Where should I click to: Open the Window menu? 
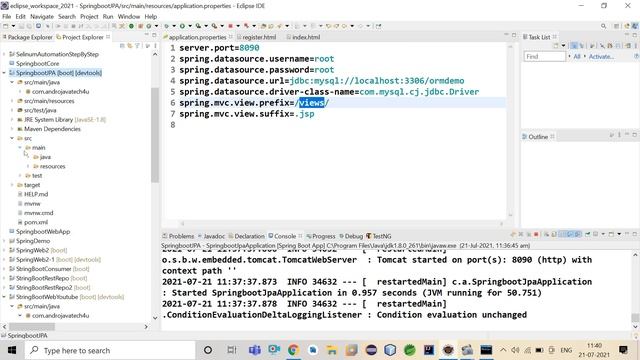(129, 16)
